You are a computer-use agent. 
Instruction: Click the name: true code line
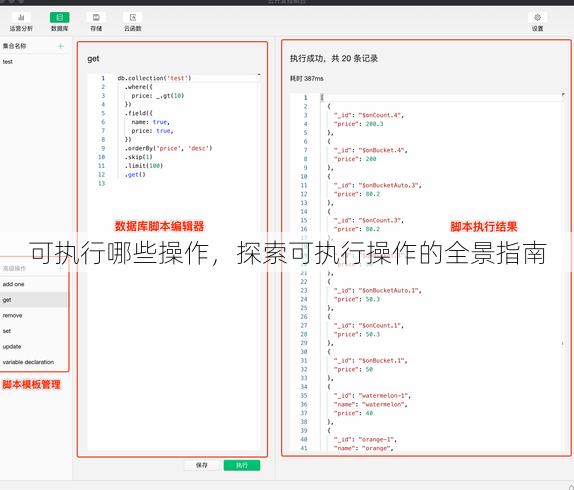click(x=150, y=122)
